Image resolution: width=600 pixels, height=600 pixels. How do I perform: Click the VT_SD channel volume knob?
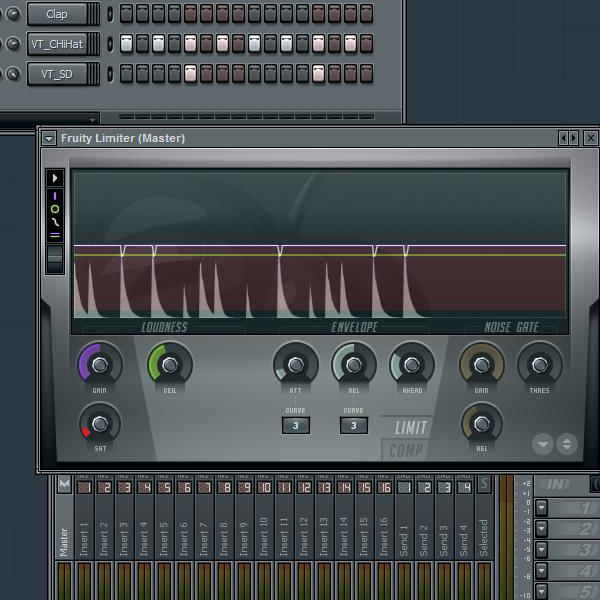click(x=14, y=73)
